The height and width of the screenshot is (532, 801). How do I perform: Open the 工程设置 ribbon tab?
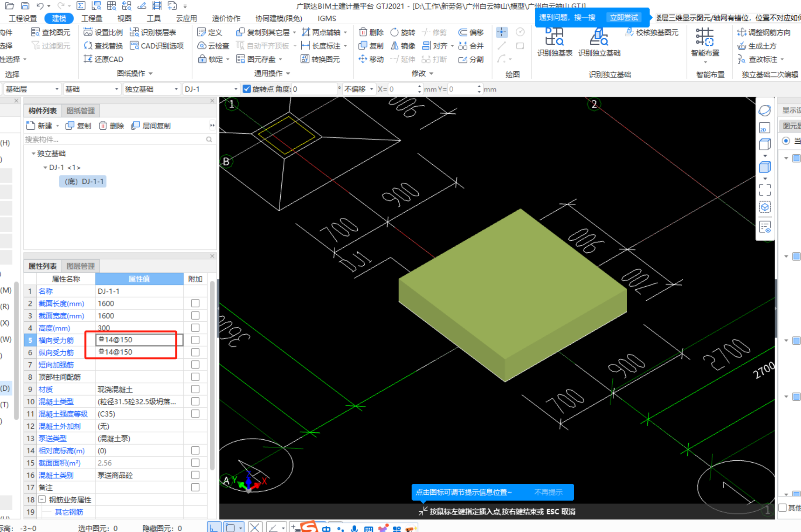coord(23,18)
